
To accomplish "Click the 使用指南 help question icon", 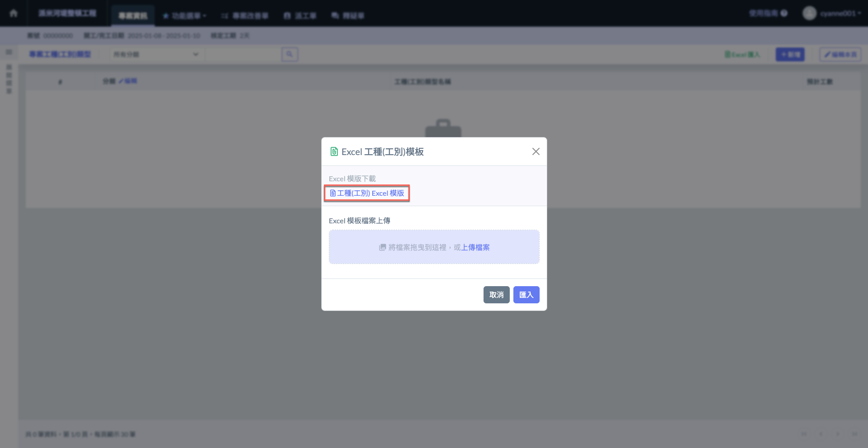I will 784,14.
